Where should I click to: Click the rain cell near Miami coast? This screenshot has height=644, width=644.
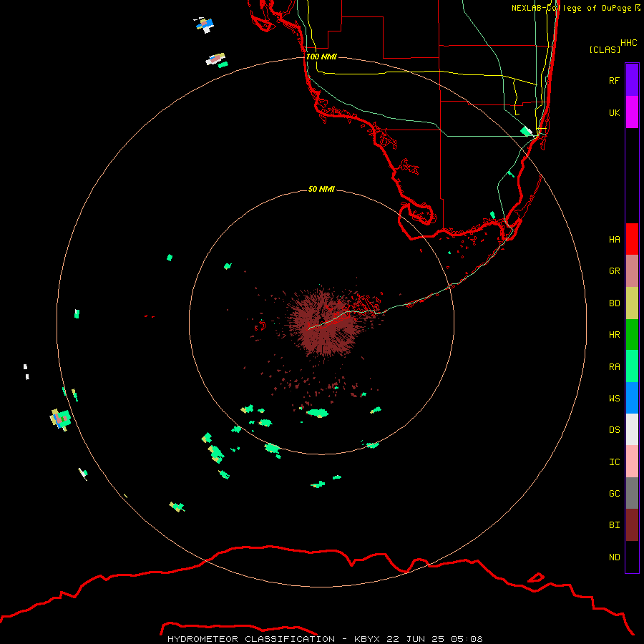pyautogui.click(x=527, y=132)
